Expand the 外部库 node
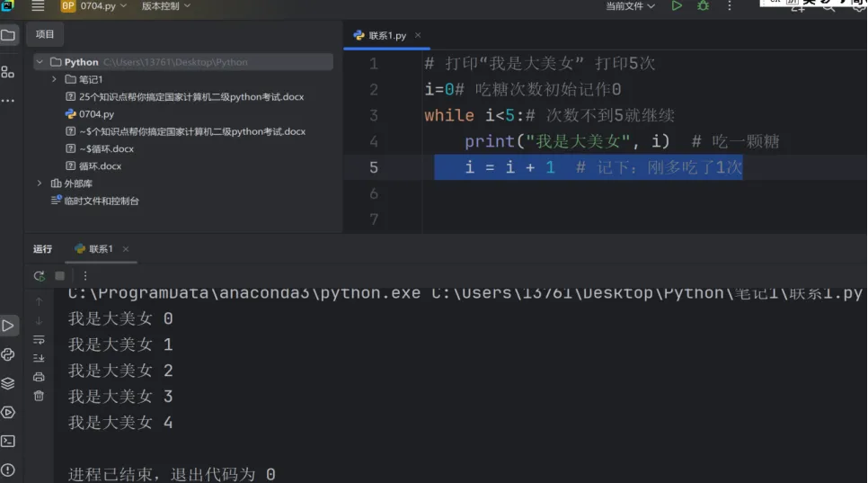The width and height of the screenshot is (868, 483). pyautogui.click(x=40, y=183)
